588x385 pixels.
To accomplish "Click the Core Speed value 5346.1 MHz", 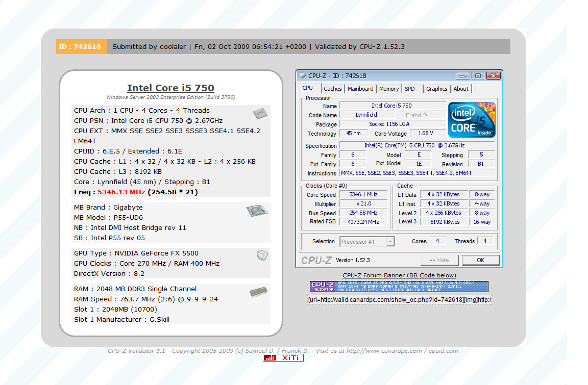I will point(363,194).
